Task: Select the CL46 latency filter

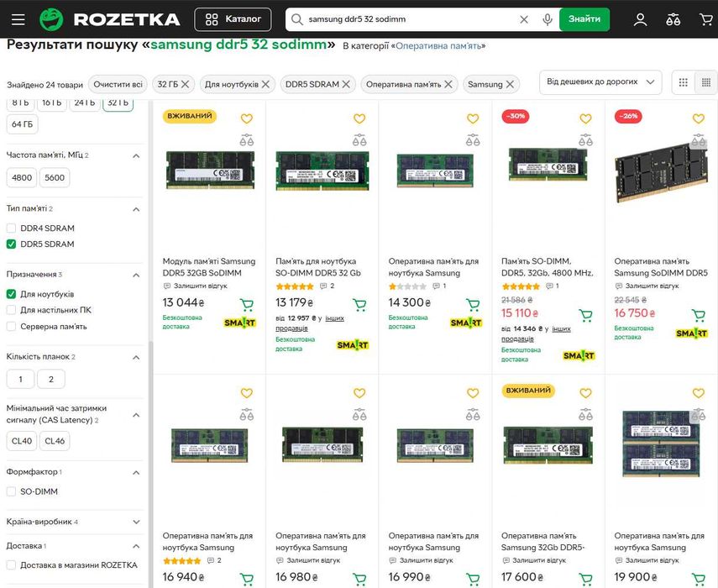Action: click(55, 441)
